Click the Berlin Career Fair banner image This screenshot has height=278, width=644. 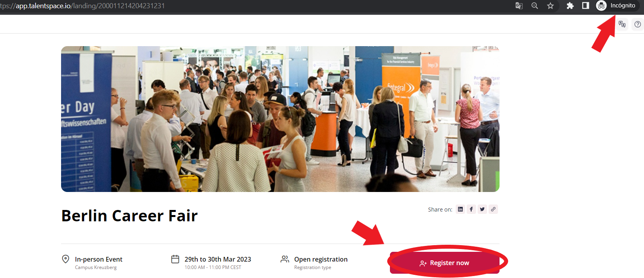tap(280, 119)
